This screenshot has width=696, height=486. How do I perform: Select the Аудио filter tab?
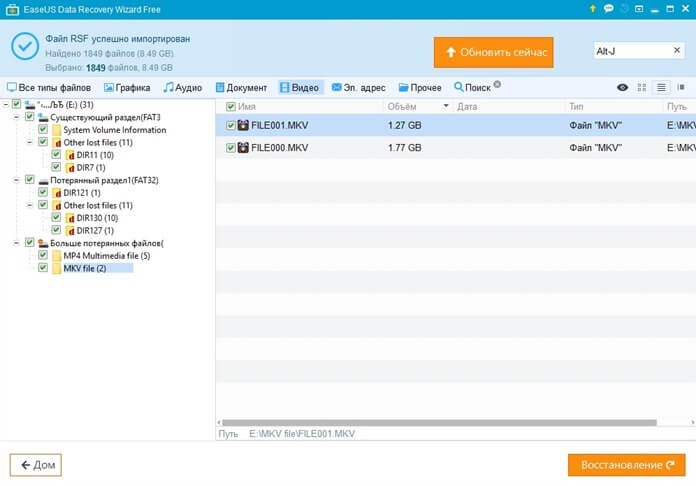[182, 87]
